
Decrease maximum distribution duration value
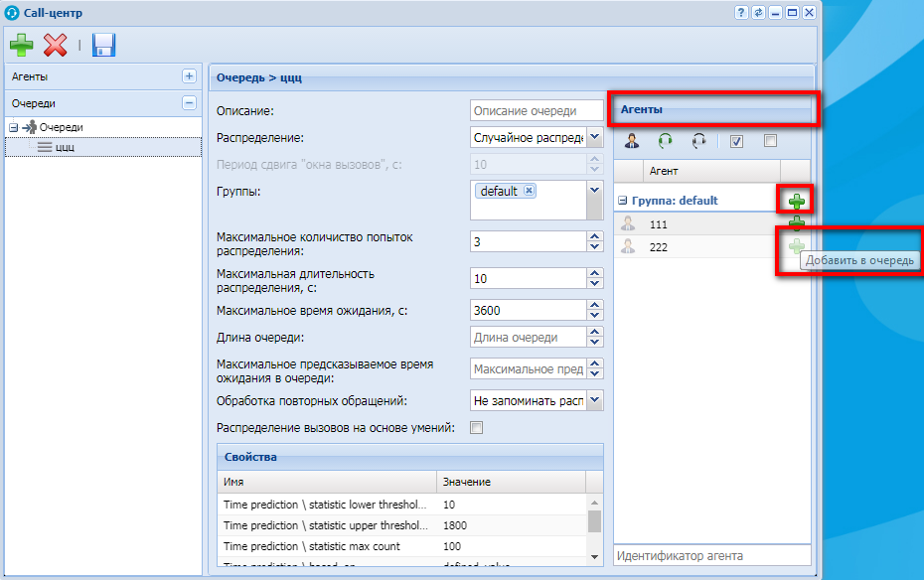coord(595,284)
